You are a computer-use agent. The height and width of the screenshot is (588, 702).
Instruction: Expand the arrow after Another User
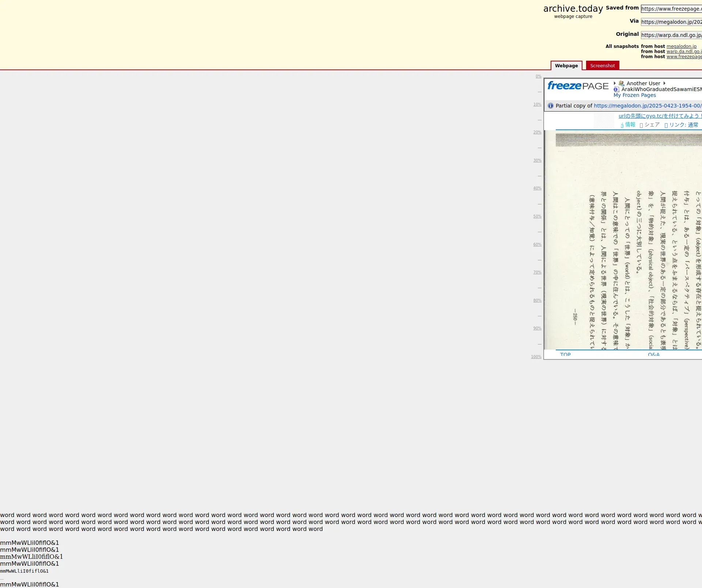click(x=664, y=83)
